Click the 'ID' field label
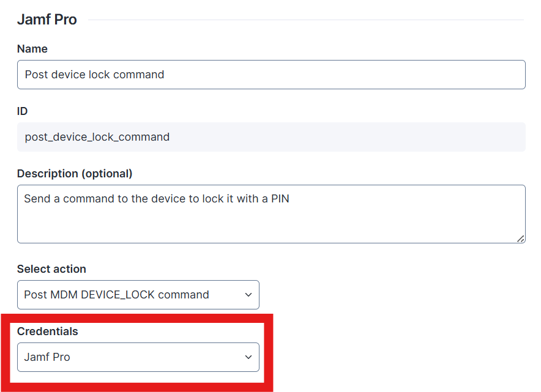The width and height of the screenshot is (541, 392). coord(23,111)
